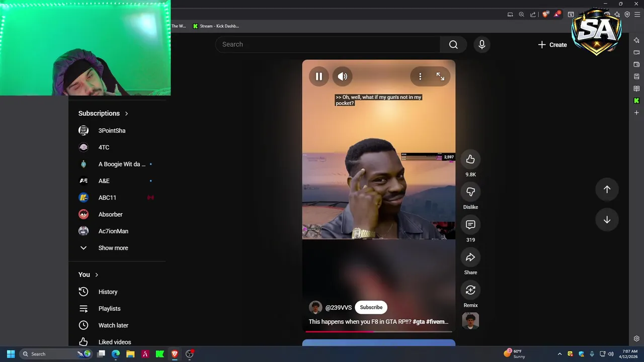Show hidden system tray icons
This screenshot has height=362, width=644.
[x=559, y=354]
